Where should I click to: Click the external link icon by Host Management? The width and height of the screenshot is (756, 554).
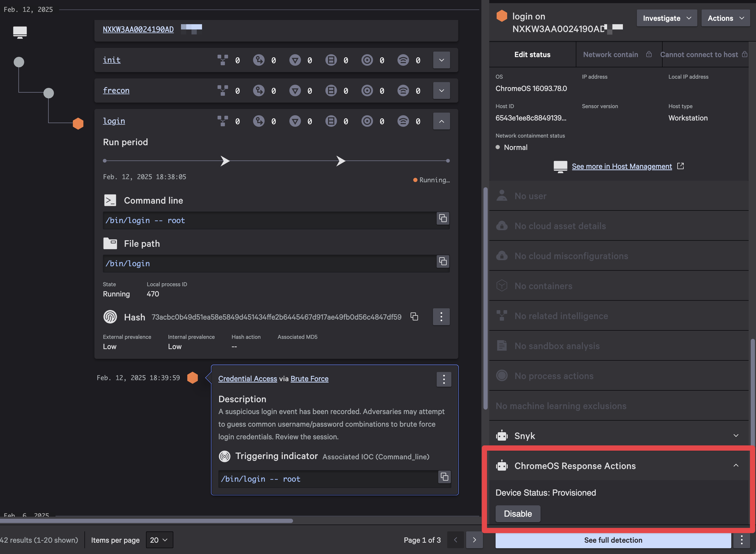click(x=681, y=166)
